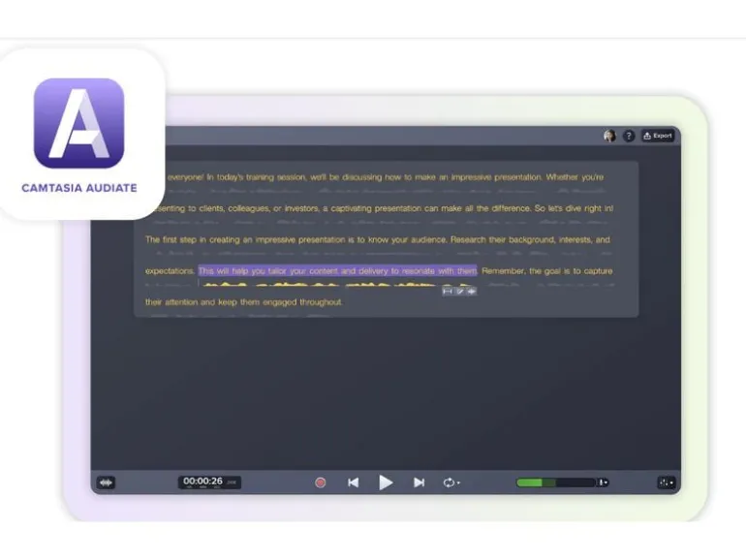Click the Camtasia Audiate app logo
Viewport: 746px width, 560px height.
[79, 123]
